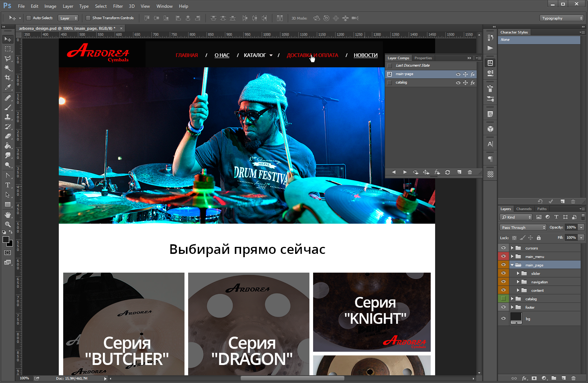This screenshot has height=383, width=588.
Task: Click foreground color swatch
Action: (6, 240)
